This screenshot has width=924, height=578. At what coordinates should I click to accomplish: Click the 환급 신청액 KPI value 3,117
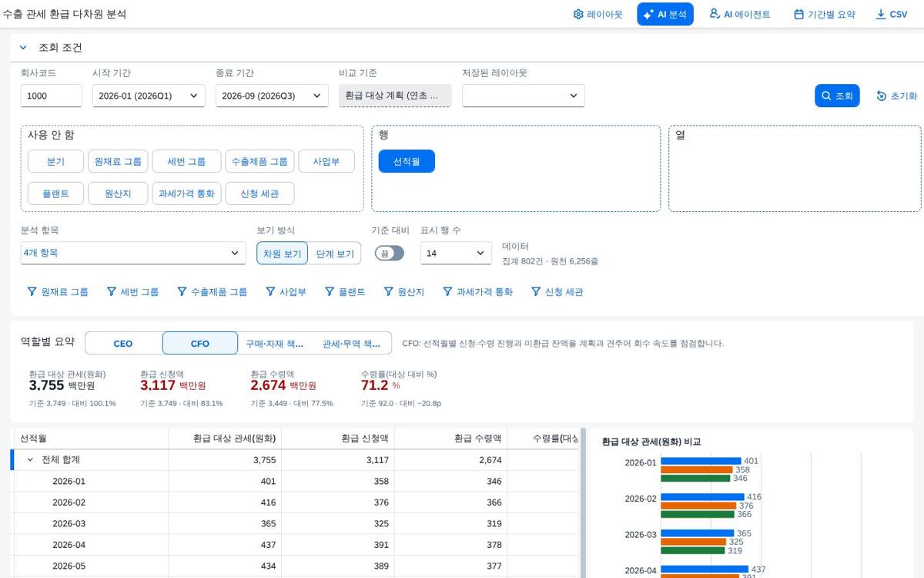tap(158, 385)
